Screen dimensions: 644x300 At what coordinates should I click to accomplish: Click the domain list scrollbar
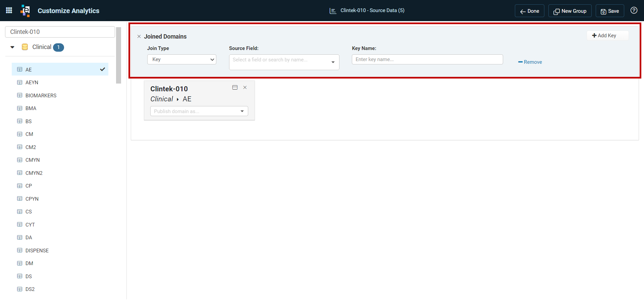(118, 55)
